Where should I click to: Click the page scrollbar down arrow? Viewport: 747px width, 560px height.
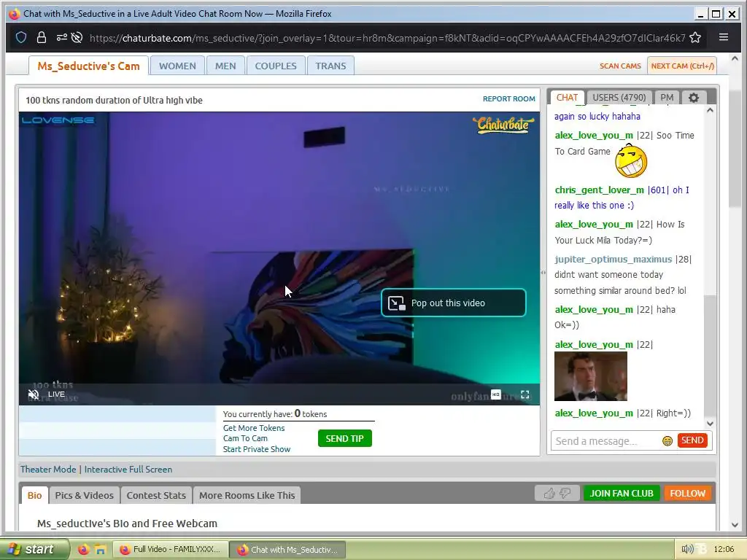pos(735,525)
